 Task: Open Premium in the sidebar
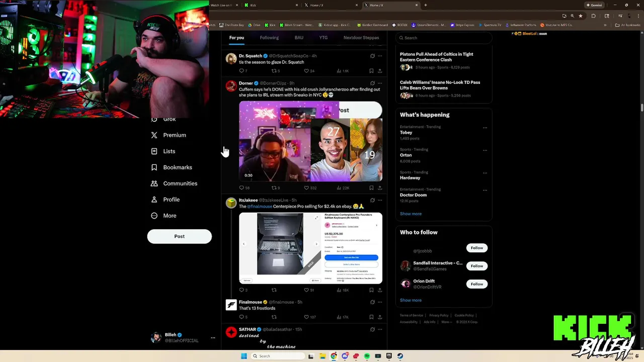tap(169, 135)
